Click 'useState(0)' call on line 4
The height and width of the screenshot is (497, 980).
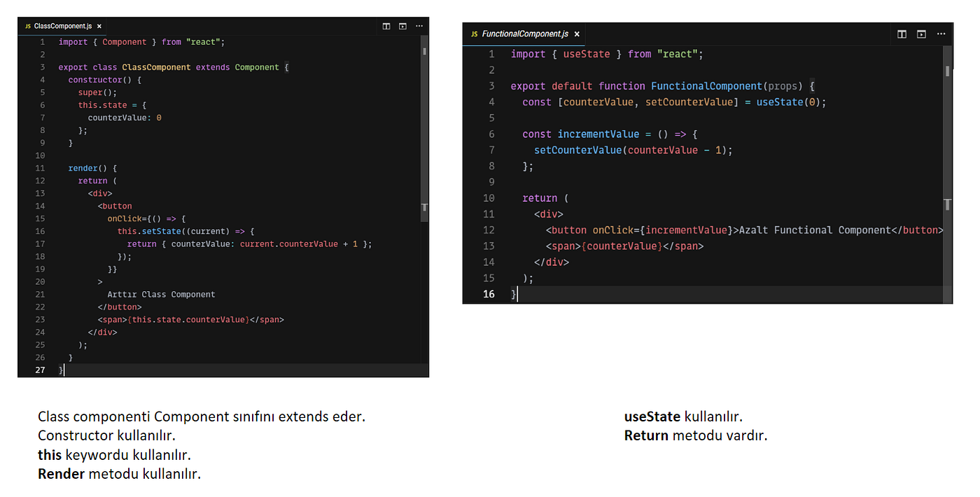(788, 102)
